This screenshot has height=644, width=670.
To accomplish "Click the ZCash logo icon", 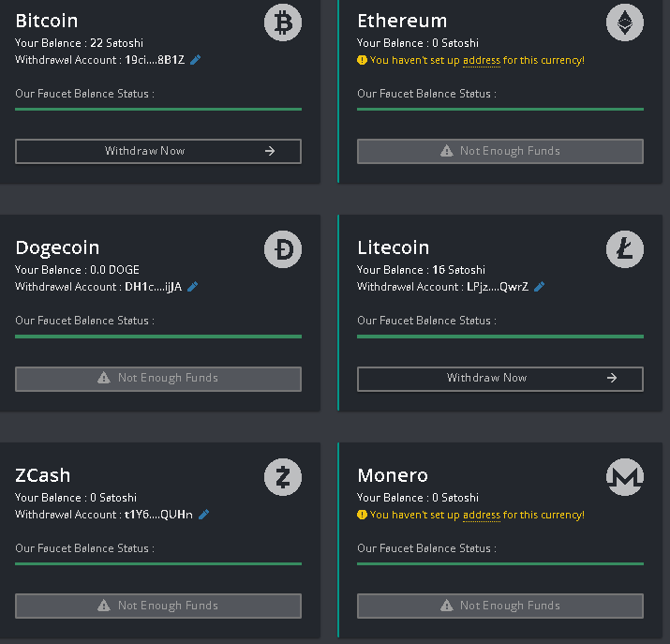I will pos(283,478).
